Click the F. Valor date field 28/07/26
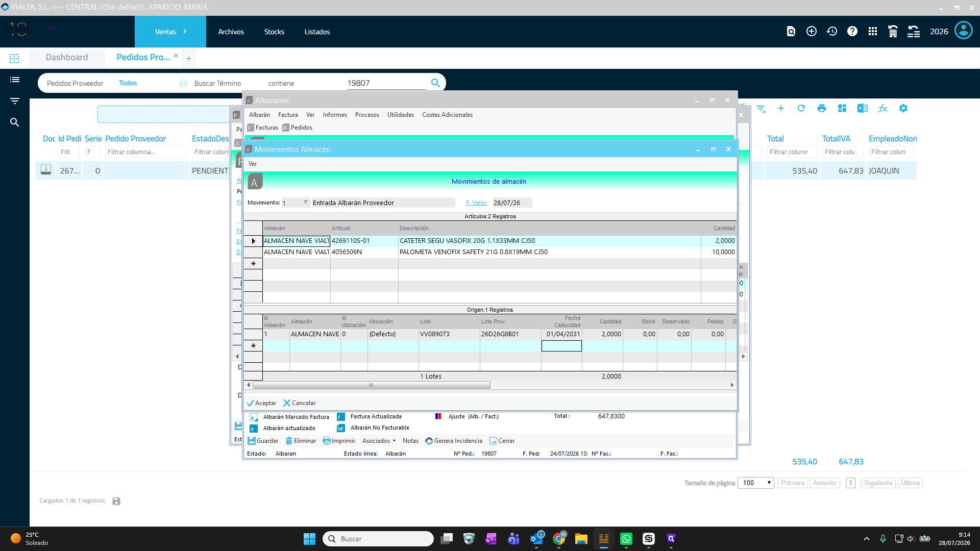The width and height of the screenshot is (980, 551). coord(512,203)
